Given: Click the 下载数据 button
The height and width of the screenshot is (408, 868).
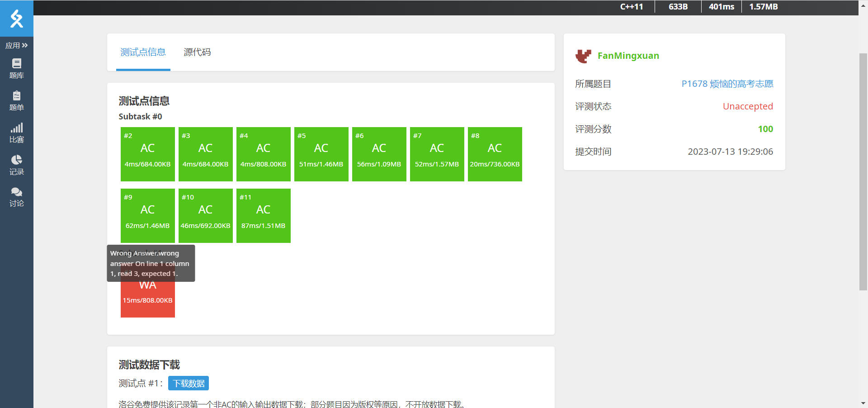Looking at the screenshot, I should point(189,383).
